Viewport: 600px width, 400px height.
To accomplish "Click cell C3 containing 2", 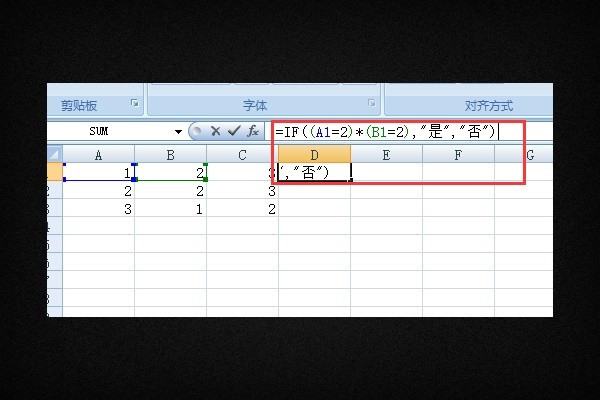I will (x=242, y=208).
